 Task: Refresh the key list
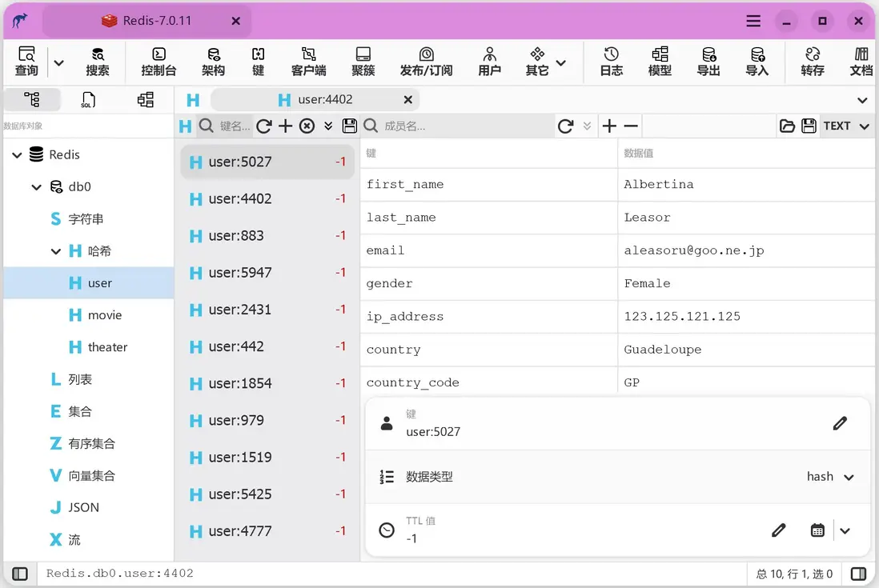click(x=264, y=126)
